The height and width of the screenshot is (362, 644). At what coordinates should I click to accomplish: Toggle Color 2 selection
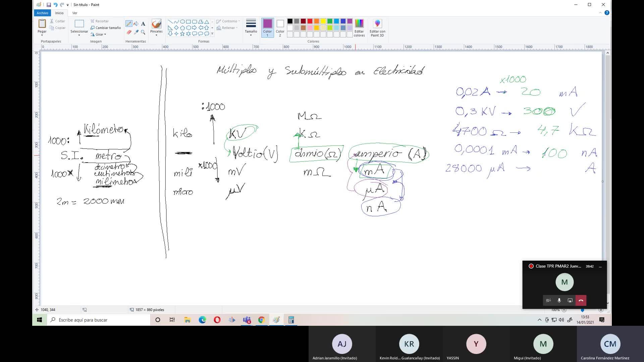pyautogui.click(x=280, y=28)
